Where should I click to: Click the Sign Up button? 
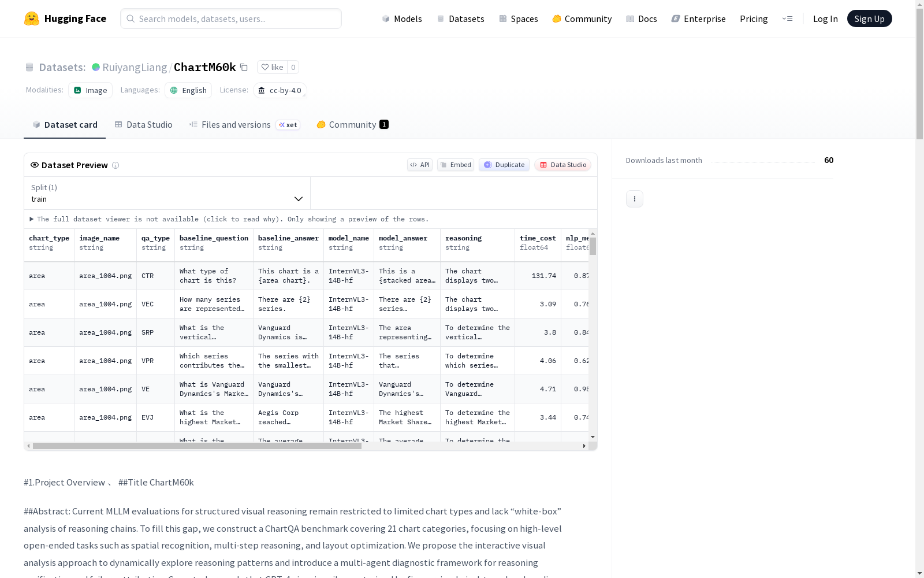coord(869,18)
